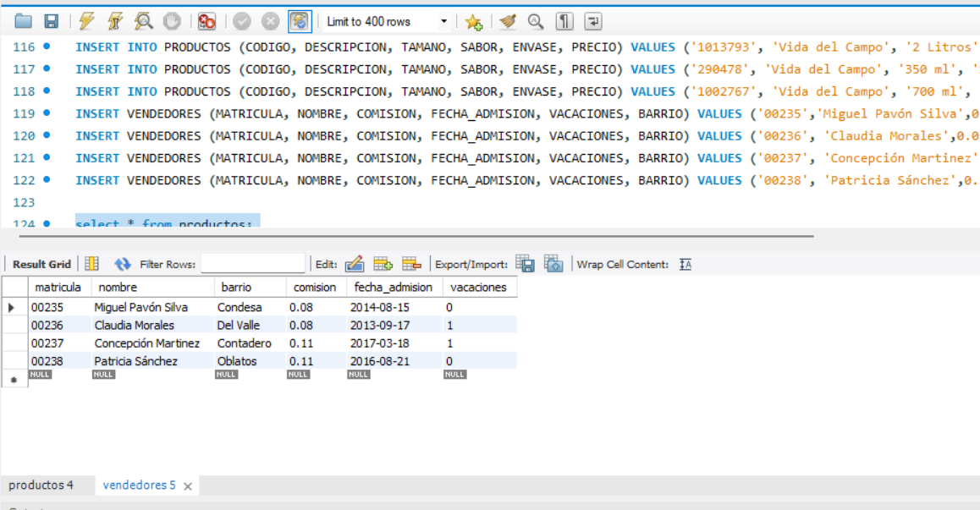Click the Commit checkmark icon

[x=242, y=21]
